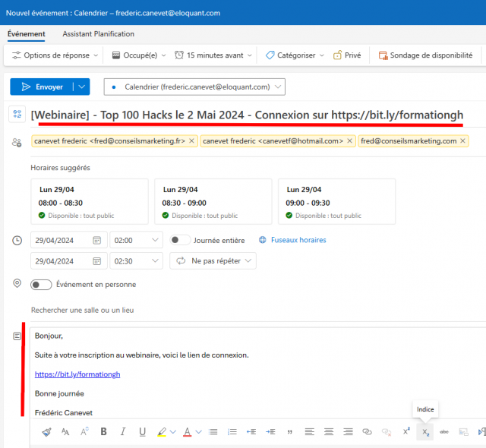The image size is (486, 448).
Task: Insert a hyperlink using link icon
Action: coord(367,431)
